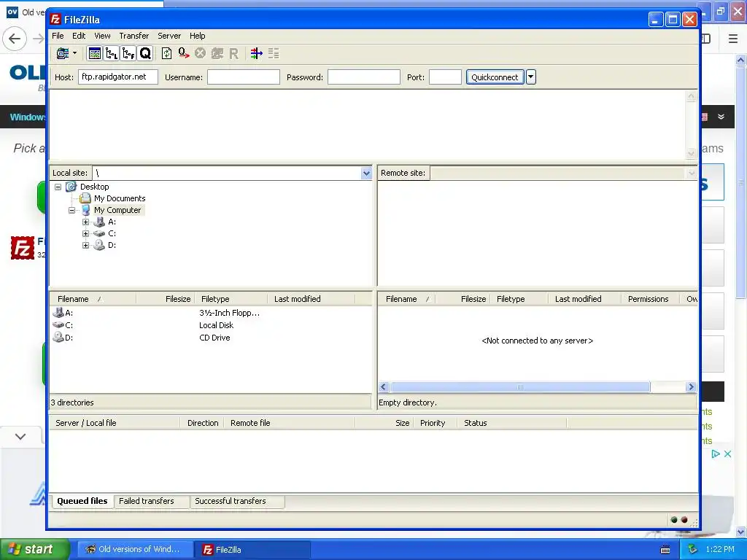Select D: CD Drive row in file list

pyautogui.click(x=210, y=338)
